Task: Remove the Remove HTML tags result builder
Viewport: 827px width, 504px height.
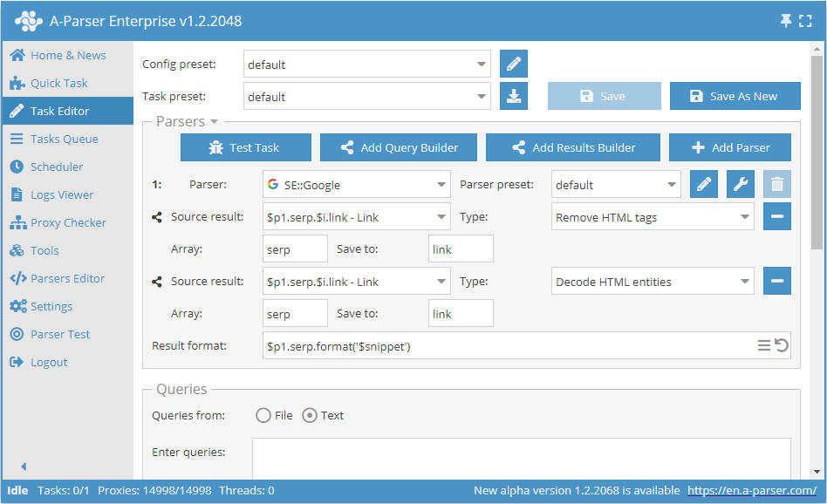Action: [776, 216]
